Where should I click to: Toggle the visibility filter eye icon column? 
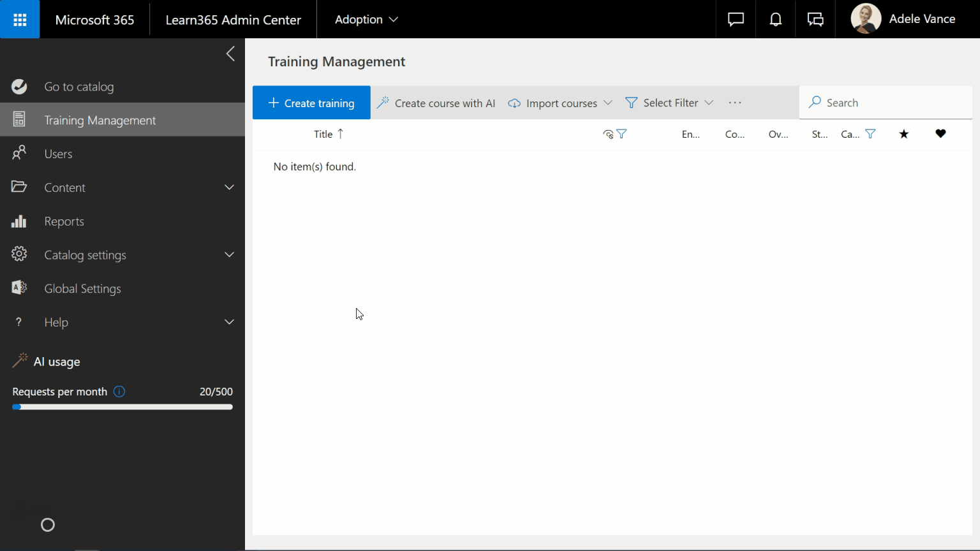click(609, 134)
